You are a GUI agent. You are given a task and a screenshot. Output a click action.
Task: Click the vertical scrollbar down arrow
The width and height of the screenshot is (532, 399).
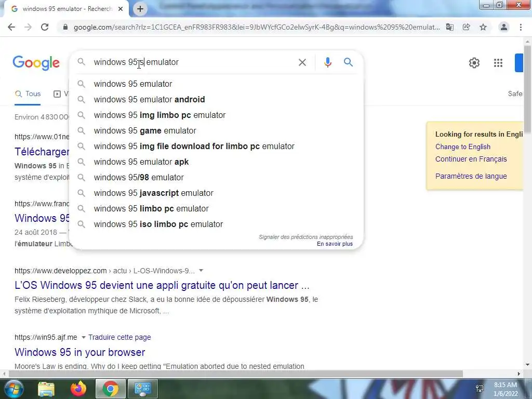528,365
